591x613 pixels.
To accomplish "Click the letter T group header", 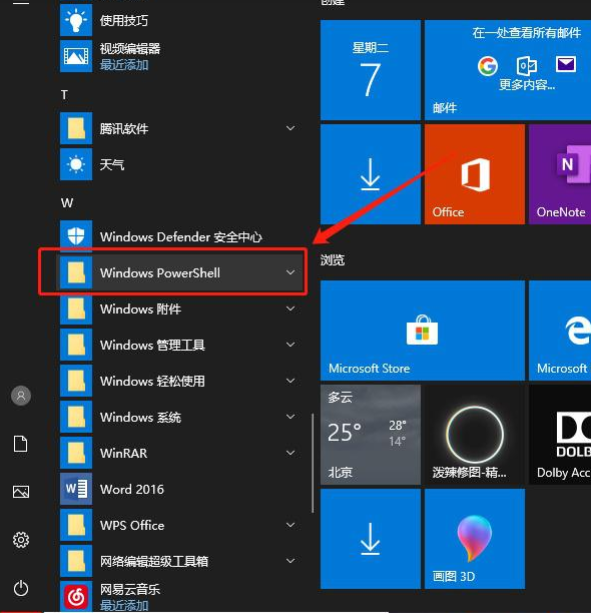I will pos(64,95).
